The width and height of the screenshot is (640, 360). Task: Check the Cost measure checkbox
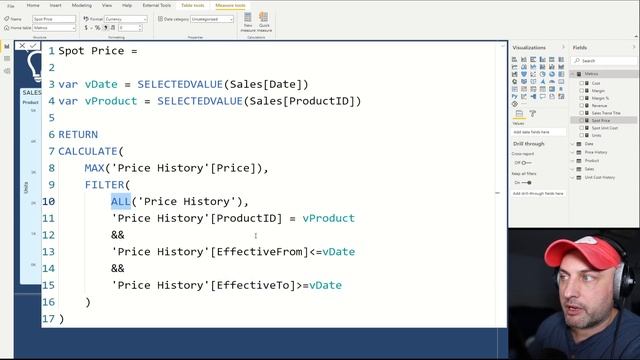(582, 83)
